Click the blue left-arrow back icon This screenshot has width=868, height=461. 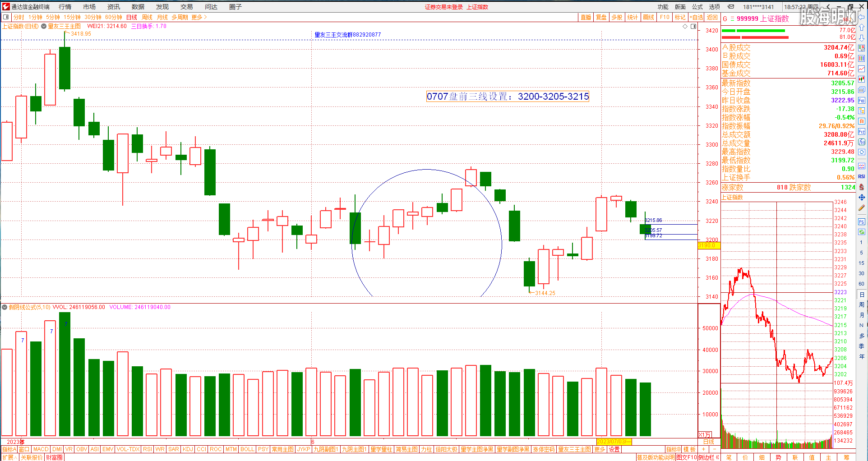coord(861,17)
